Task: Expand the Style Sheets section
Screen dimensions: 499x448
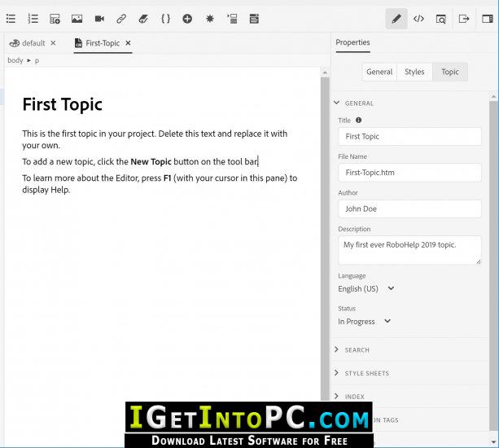Action: click(x=366, y=374)
